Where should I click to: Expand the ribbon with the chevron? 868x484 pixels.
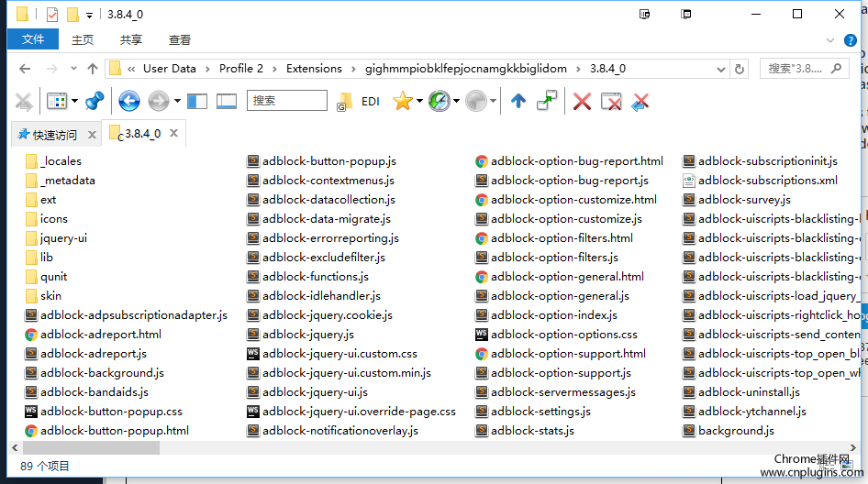pos(829,40)
